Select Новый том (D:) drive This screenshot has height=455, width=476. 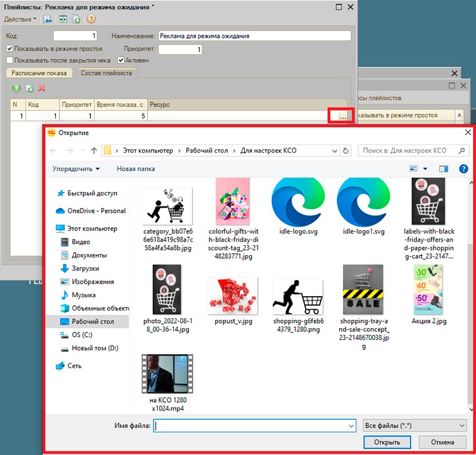pyautogui.click(x=90, y=348)
